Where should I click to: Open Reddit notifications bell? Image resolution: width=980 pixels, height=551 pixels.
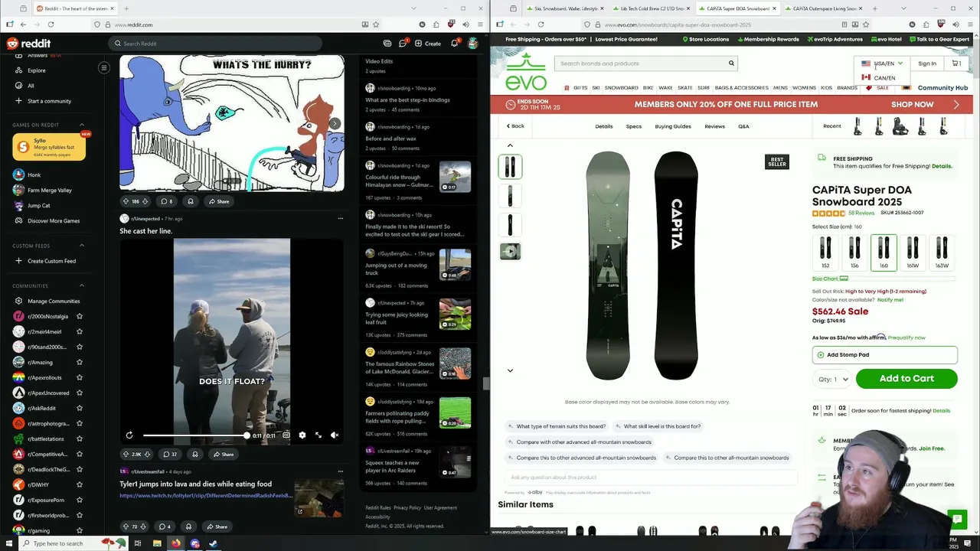coord(454,44)
